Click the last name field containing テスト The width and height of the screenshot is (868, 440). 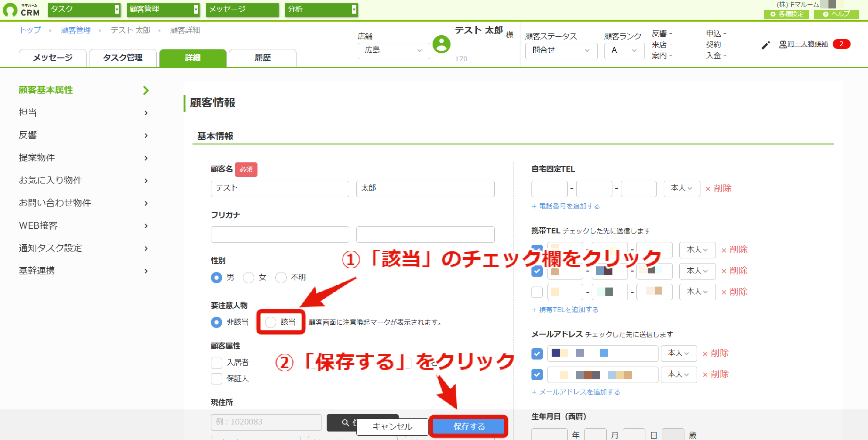point(280,189)
